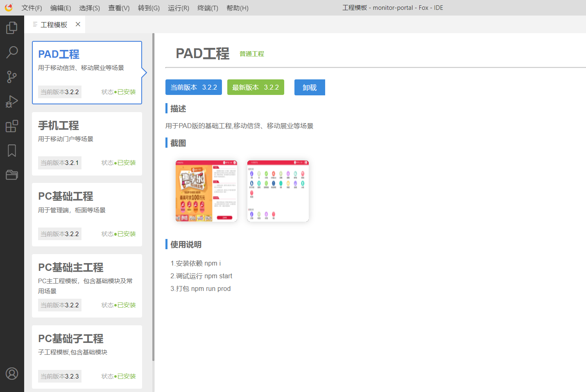This screenshot has height=392, width=586.
Task: Open the project folder icon in sidebar
Action: pos(12,175)
